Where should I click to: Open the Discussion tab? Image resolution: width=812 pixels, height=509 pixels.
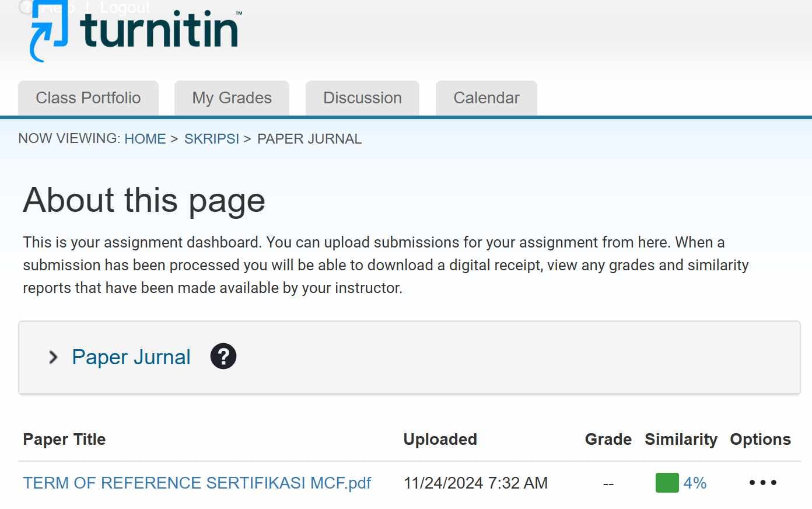362,98
